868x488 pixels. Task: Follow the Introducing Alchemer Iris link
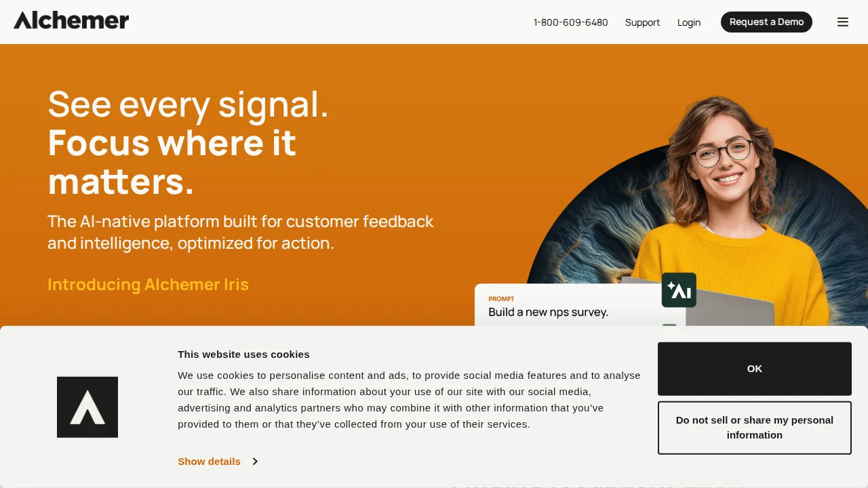coord(148,285)
